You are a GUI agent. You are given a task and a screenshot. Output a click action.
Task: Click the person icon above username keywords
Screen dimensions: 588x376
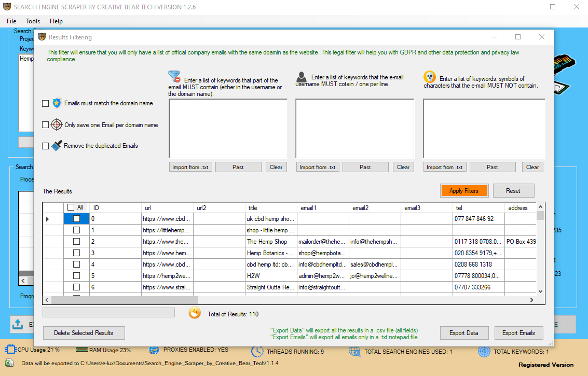click(301, 77)
